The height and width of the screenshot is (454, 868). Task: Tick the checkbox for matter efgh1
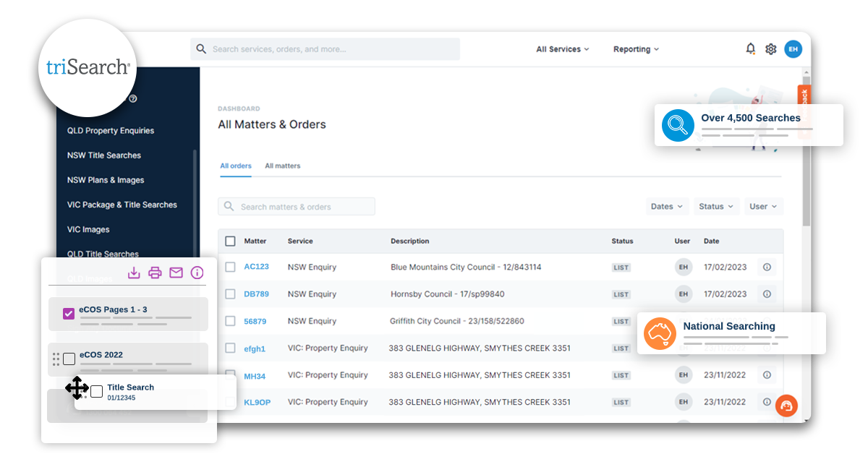(x=230, y=348)
